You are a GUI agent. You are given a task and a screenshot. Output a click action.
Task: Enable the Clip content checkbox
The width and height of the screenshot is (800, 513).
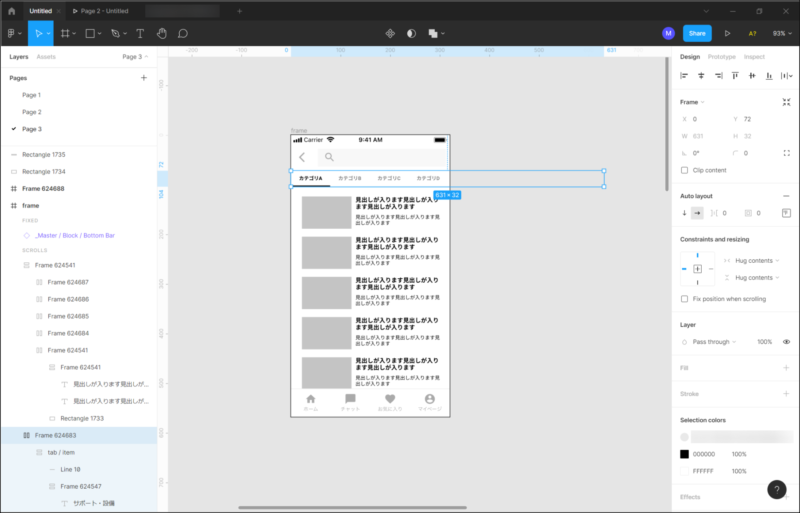[685, 170]
